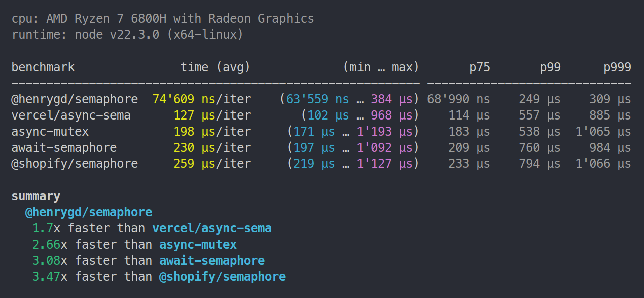
Task: Select the await-semaphore row label
Action: [64, 148]
